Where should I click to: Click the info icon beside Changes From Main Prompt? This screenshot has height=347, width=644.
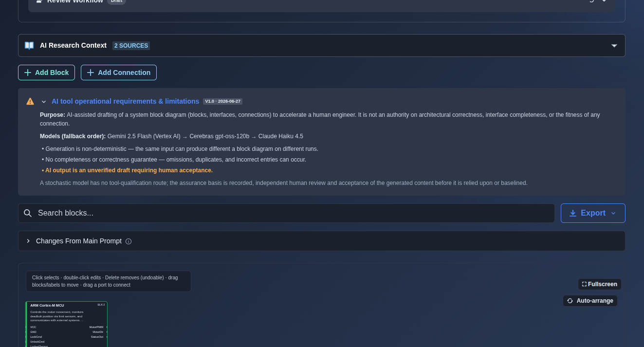point(129,241)
